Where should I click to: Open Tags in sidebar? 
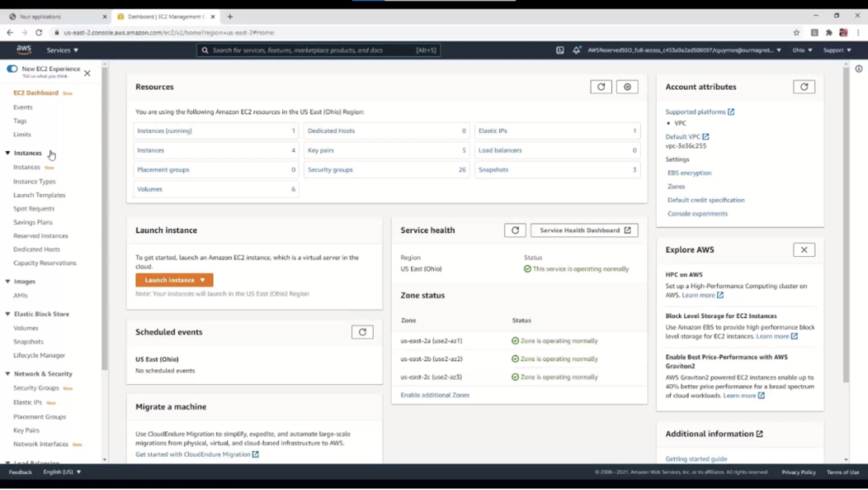pos(20,120)
